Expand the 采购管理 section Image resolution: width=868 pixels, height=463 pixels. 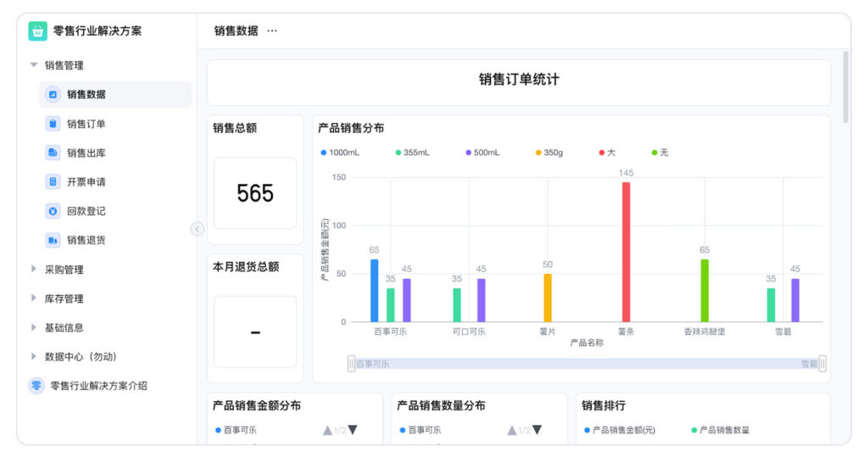(34, 270)
